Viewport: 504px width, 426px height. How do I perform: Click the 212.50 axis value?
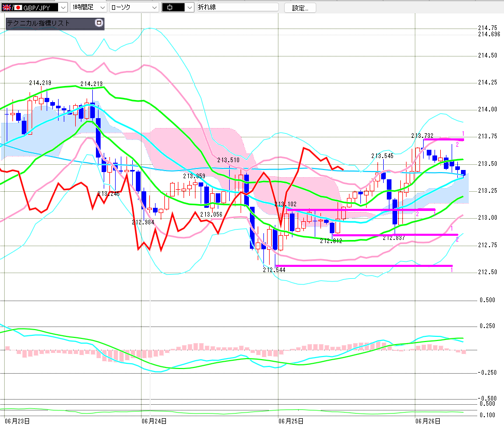point(487,272)
